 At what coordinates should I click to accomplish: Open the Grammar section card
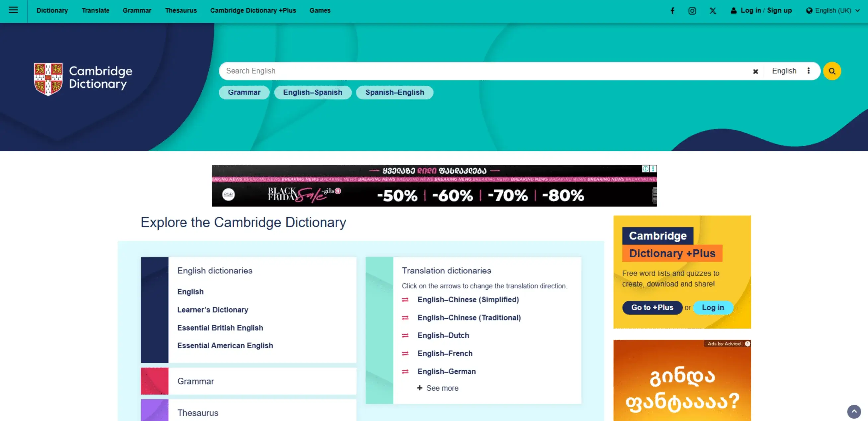pyautogui.click(x=248, y=381)
